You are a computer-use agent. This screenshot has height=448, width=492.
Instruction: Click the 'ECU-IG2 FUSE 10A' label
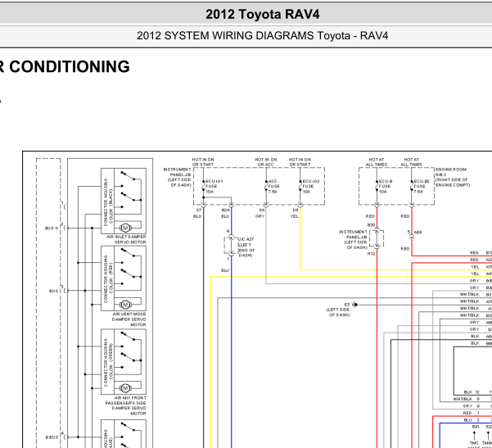coord(311,187)
